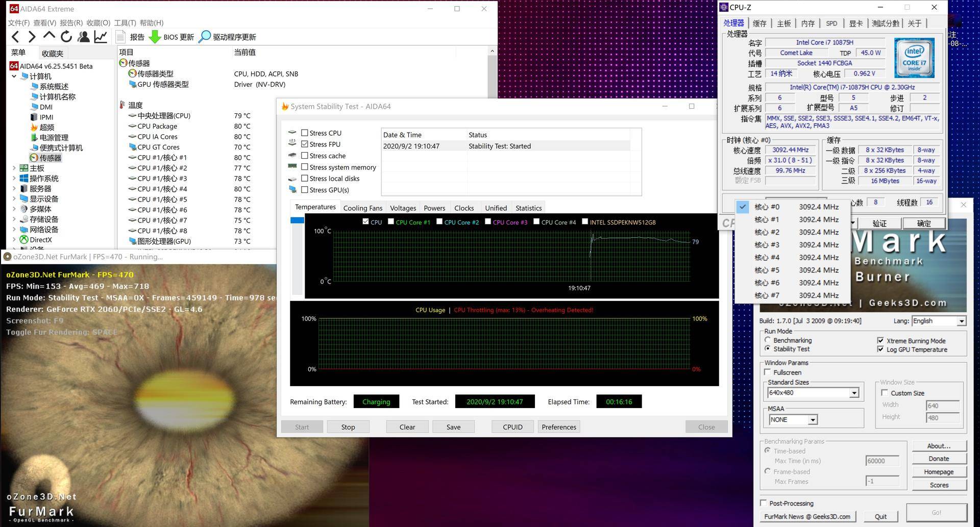Click the 显示设备 display devices icon

(x=24, y=199)
